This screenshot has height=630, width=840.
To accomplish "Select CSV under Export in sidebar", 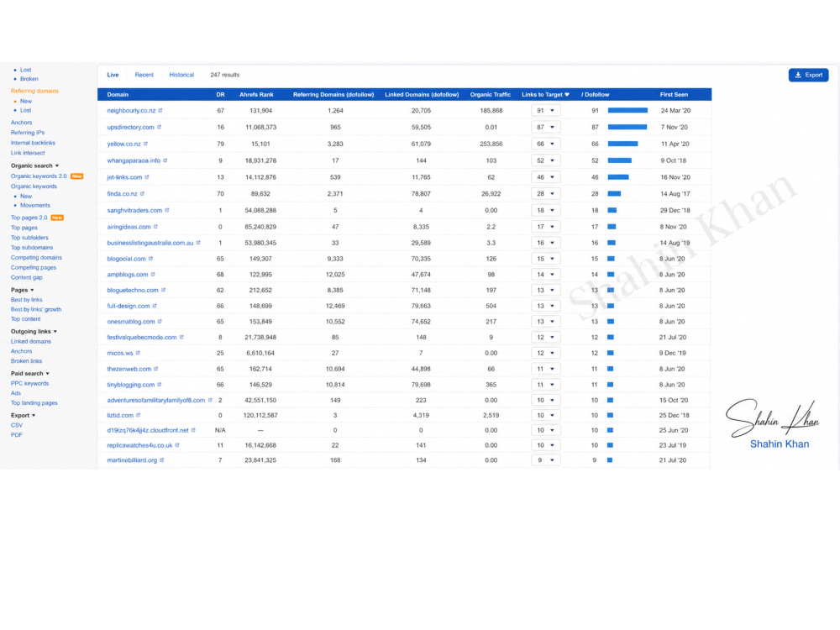I will pyautogui.click(x=17, y=425).
